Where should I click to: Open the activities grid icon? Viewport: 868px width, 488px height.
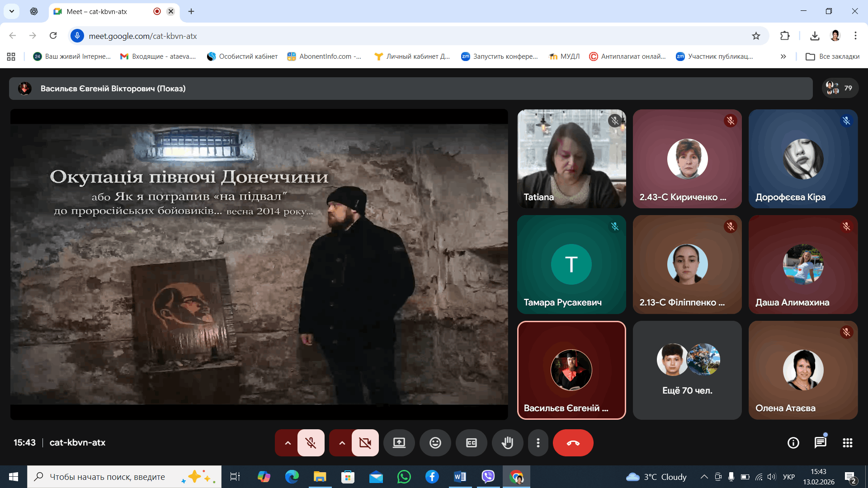[847, 443]
